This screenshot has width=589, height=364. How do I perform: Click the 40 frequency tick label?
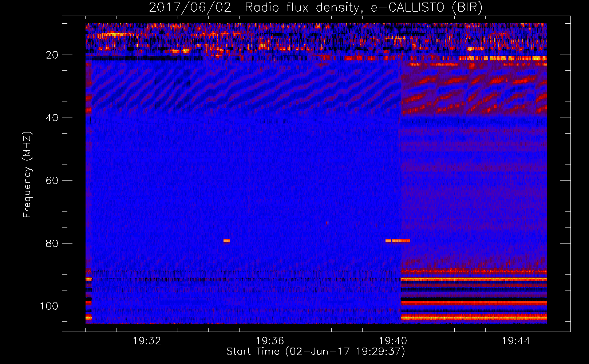52,118
